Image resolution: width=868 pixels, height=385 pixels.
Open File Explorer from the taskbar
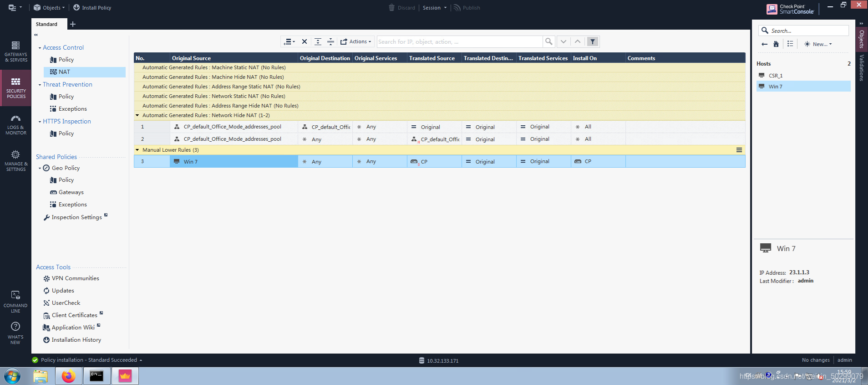(x=41, y=376)
